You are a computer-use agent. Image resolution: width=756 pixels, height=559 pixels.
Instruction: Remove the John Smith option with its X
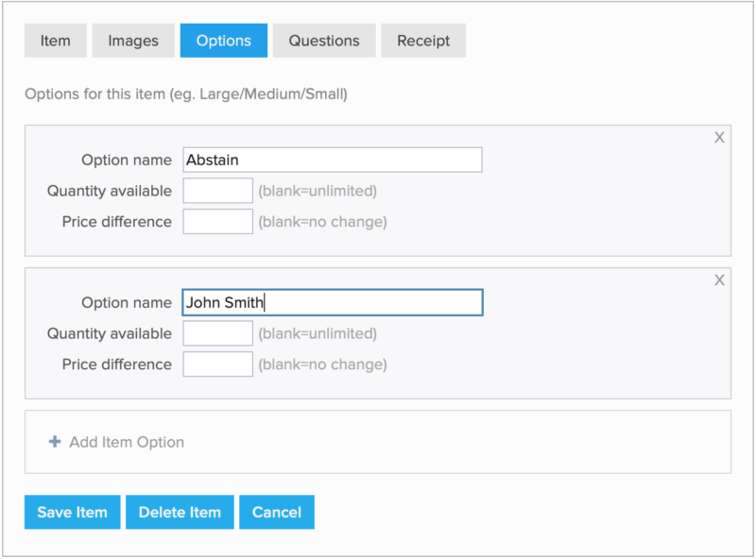tap(719, 280)
